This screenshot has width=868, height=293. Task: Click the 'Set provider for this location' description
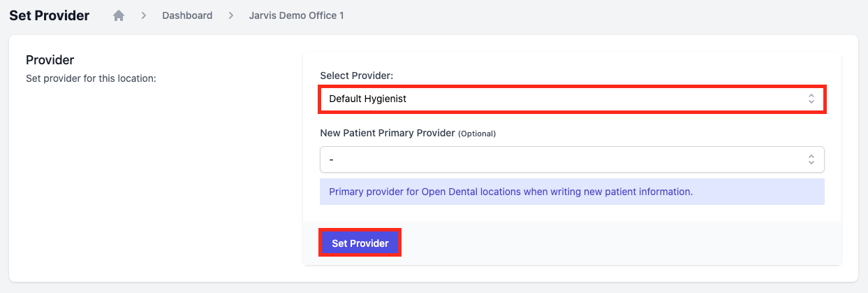coord(91,78)
